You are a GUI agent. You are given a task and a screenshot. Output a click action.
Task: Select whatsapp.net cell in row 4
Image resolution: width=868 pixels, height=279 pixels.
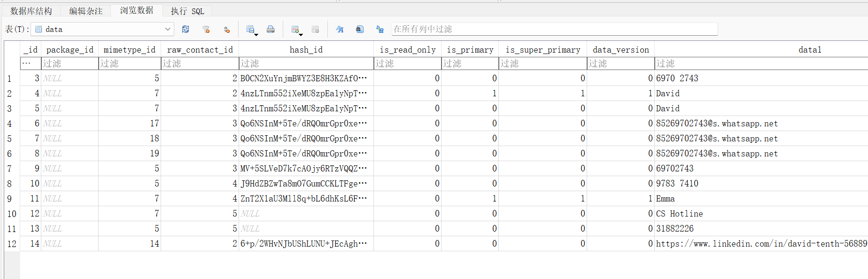pos(761,124)
